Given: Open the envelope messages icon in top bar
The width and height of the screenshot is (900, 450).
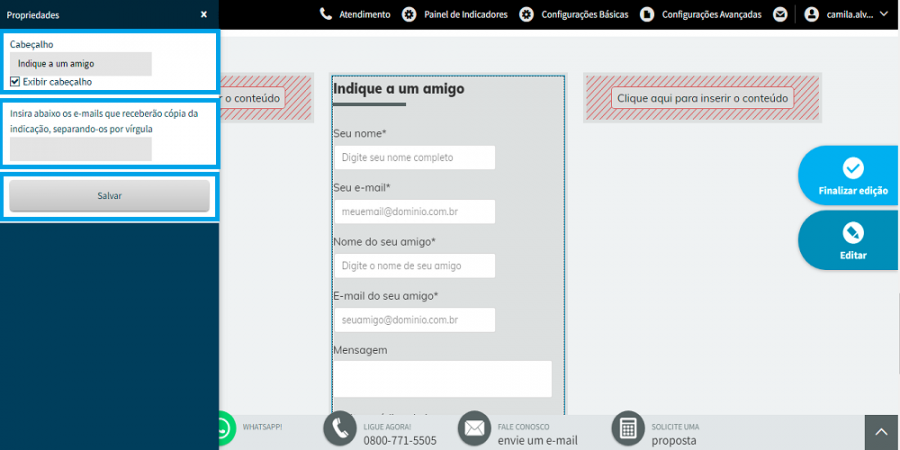Looking at the screenshot, I should click(x=780, y=14).
